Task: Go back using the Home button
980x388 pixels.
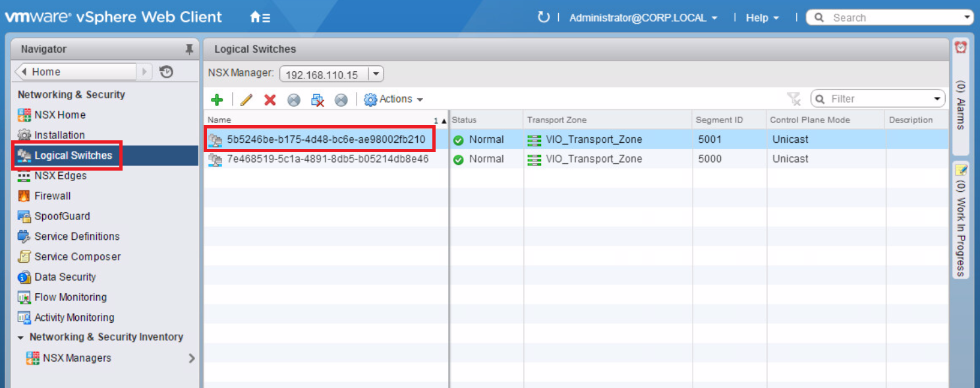Action: [76, 72]
